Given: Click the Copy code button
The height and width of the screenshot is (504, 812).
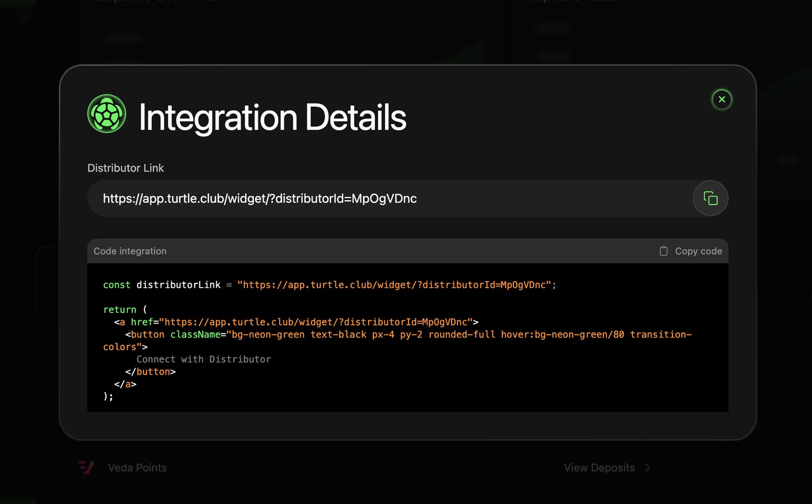Looking at the screenshot, I should pyautogui.click(x=690, y=250).
